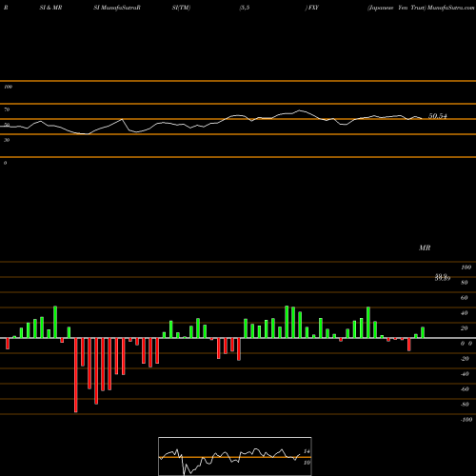Viewport: 476px width, 476px height.
Task: Click the tallest red histogram bar
Action: pyautogui.click(x=76, y=375)
